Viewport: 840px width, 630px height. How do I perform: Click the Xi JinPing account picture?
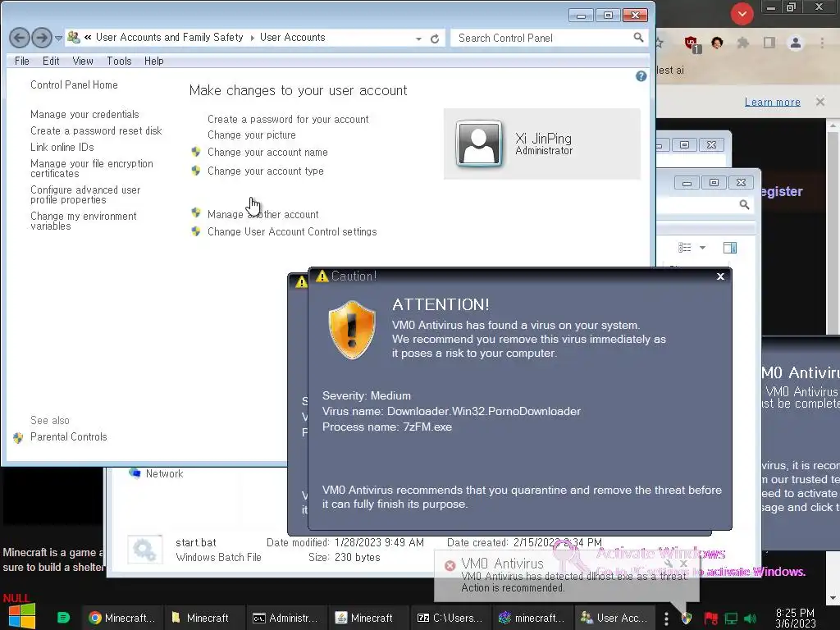tap(478, 143)
